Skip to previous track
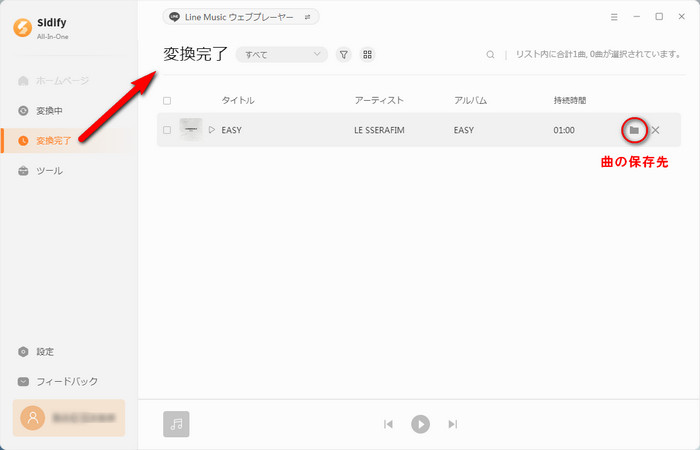 point(388,424)
